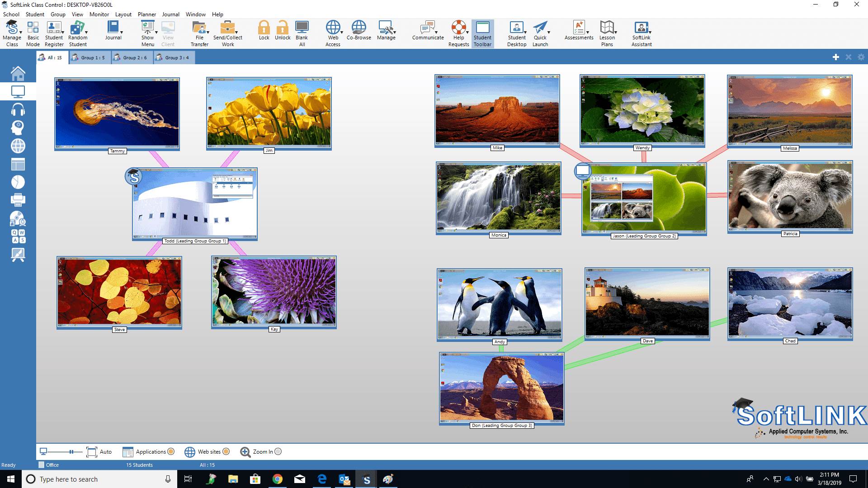Click the Unlock students icon
Image resolution: width=868 pixels, height=488 pixels.
pyautogui.click(x=283, y=30)
